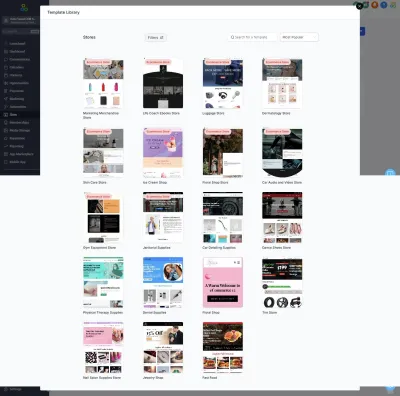Open Payments icon in the sidebar

[6, 91]
